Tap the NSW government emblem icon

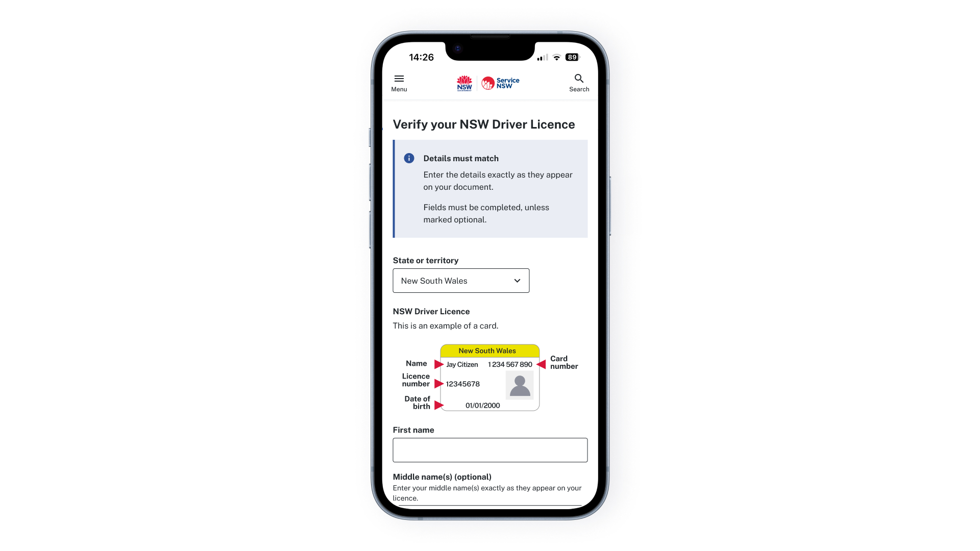(x=464, y=82)
